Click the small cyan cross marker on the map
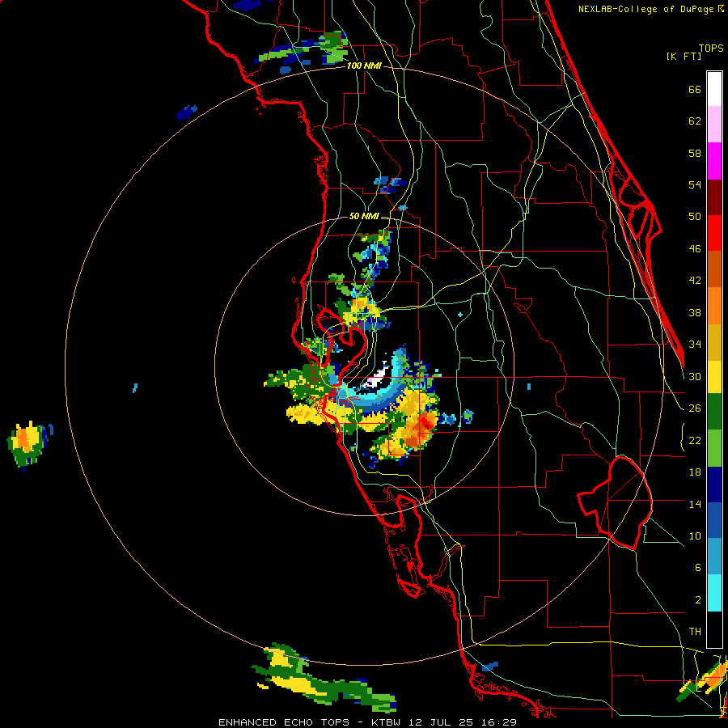Viewport: 728px width, 728px height. tap(460, 315)
